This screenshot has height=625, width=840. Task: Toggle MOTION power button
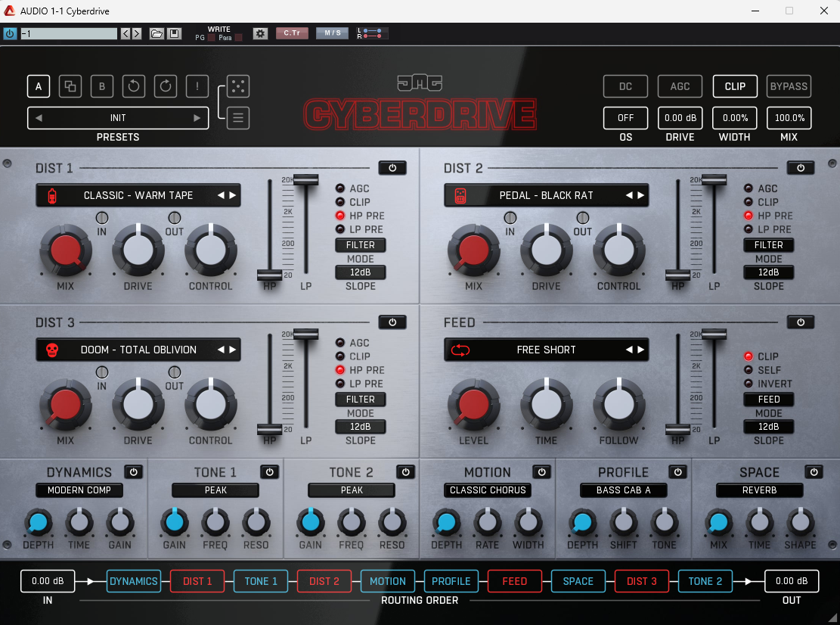(x=541, y=471)
